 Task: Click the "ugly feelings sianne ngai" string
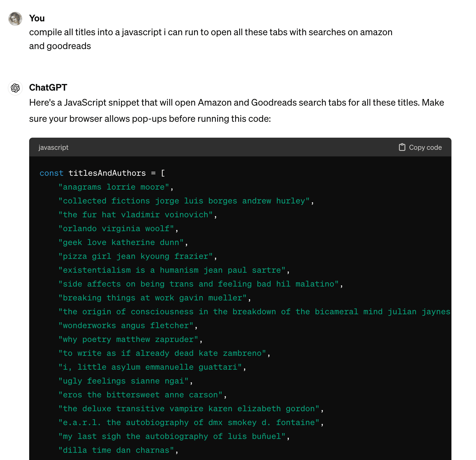(x=123, y=381)
